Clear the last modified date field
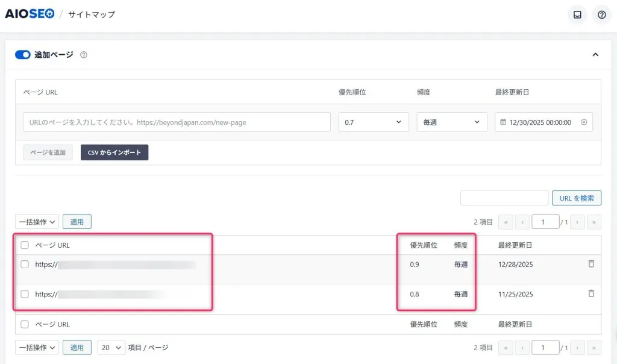The width and height of the screenshot is (617, 364). click(583, 122)
